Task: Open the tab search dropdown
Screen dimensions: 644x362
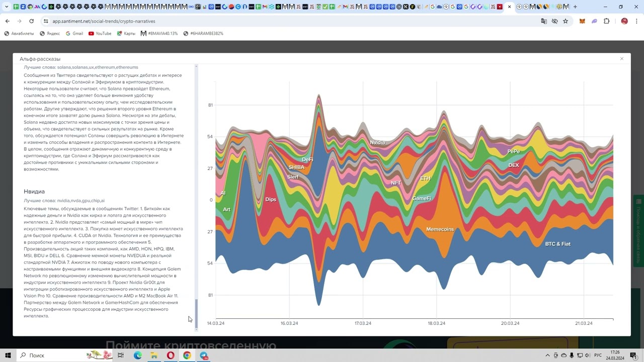Action: pos(7,7)
